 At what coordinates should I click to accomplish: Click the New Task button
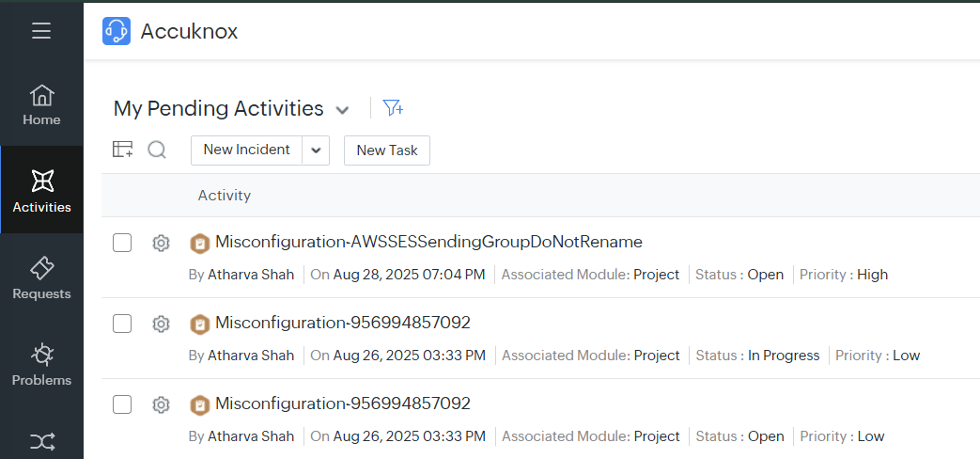coord(386,150)
